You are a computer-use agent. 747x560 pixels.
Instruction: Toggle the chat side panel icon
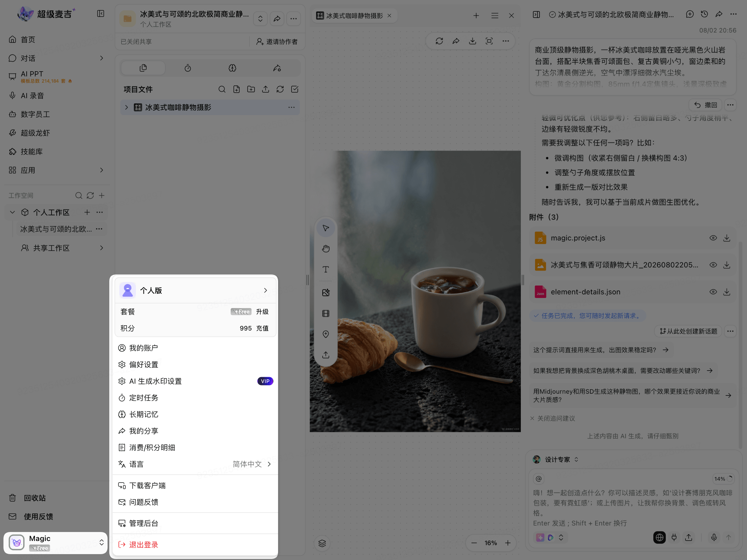[x=536, y=15]
